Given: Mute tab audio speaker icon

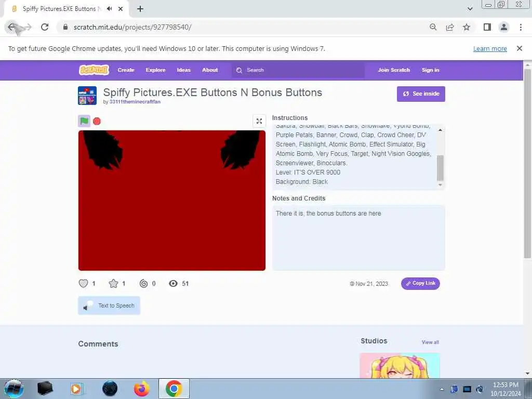Looking at the screenshot, I should 109,9.
